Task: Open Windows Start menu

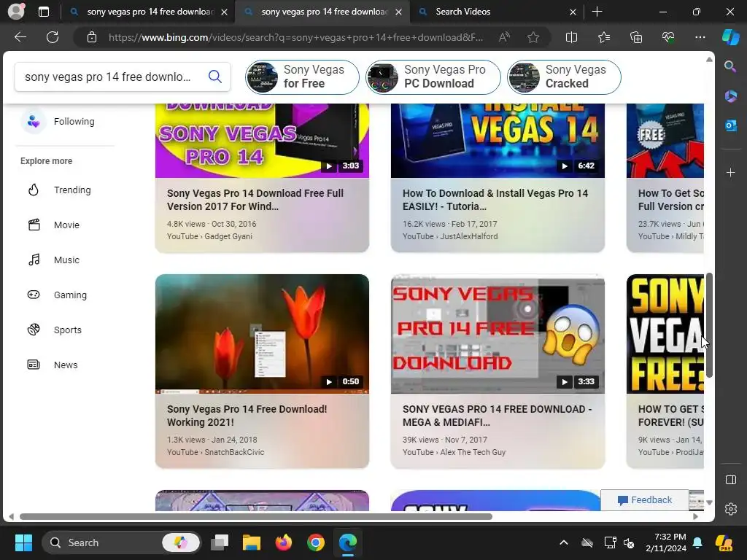Action: point(23,542)
